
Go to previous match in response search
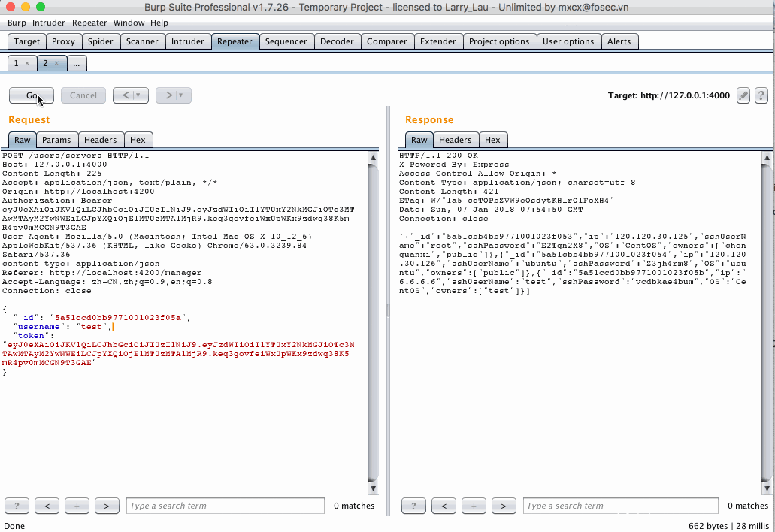click(x=444, y=506)
